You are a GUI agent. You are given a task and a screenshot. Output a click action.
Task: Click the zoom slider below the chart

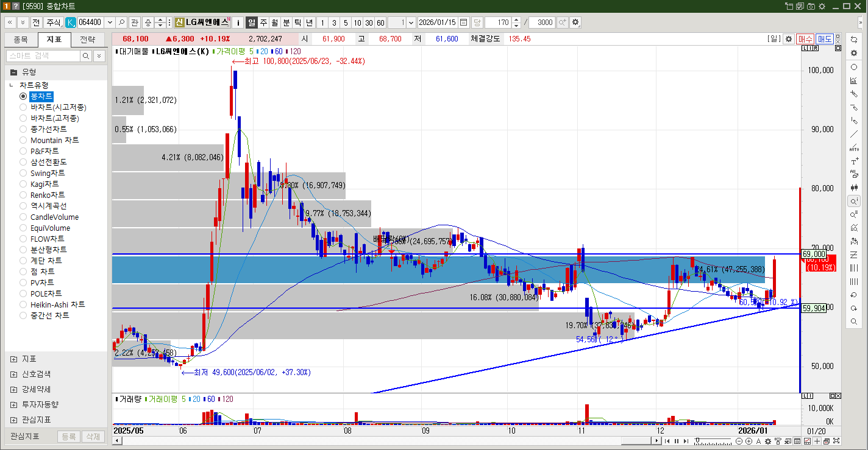(713, 441)
